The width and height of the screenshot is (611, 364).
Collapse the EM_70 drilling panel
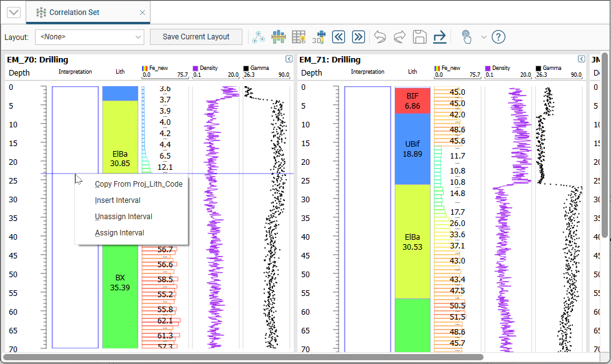click(289, 59)
